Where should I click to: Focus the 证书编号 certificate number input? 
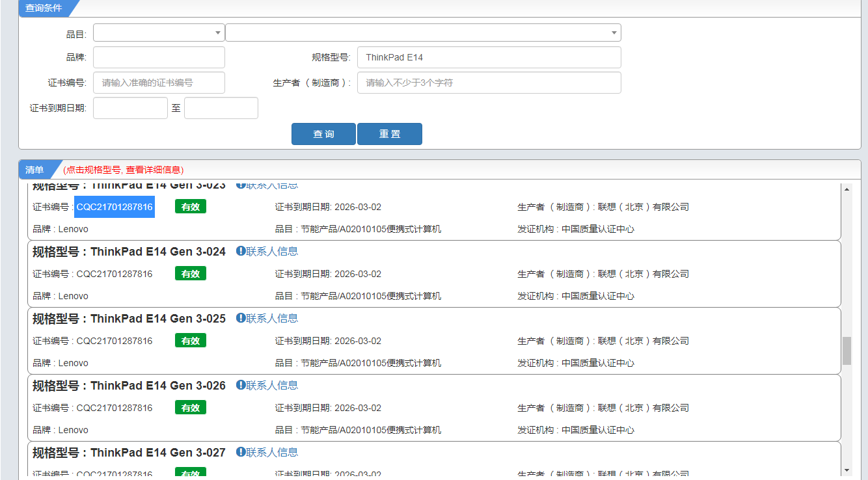coord(159,83)
